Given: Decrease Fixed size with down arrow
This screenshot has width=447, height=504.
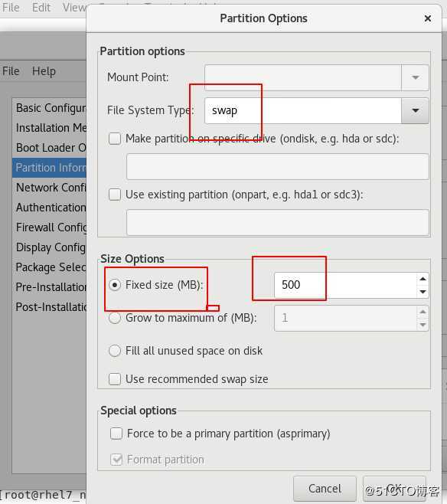Looking at the screenshot, I should [x=423, y=292].
